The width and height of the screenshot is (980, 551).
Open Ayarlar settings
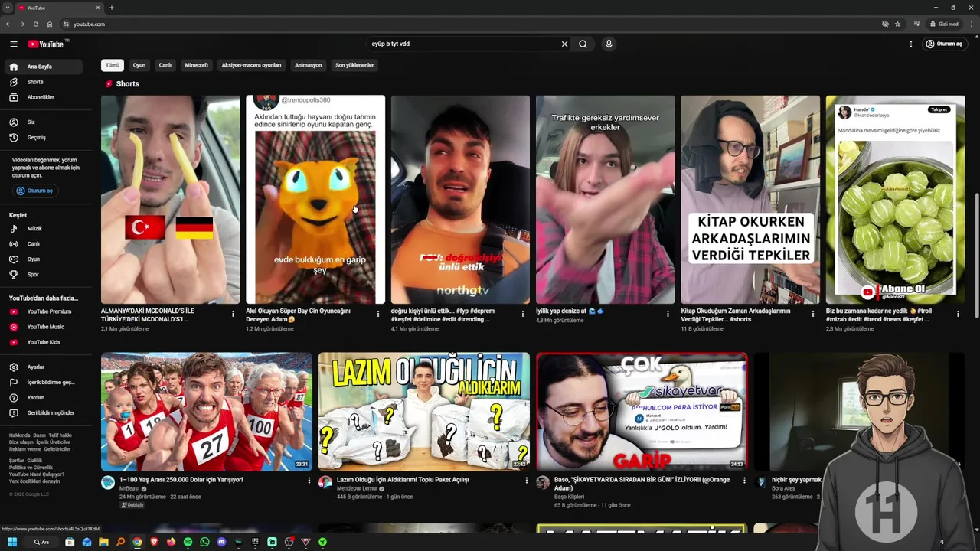point(43,367)
